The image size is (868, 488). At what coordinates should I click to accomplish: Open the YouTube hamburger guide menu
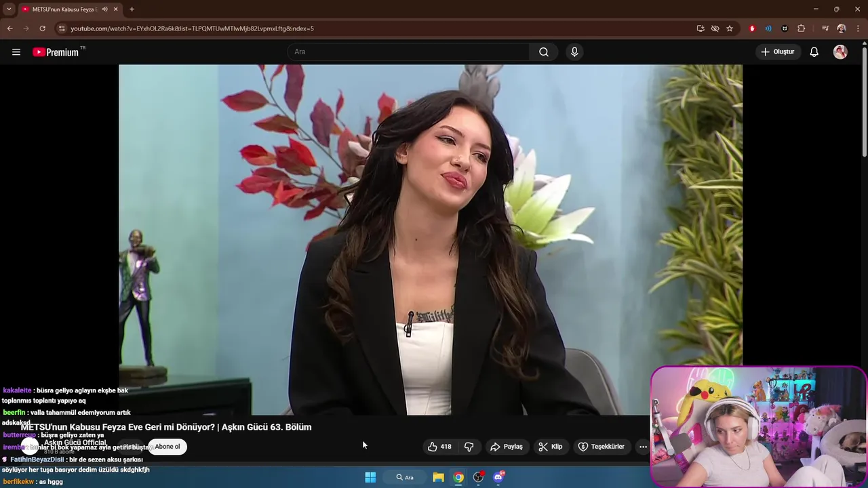(16, 52)
